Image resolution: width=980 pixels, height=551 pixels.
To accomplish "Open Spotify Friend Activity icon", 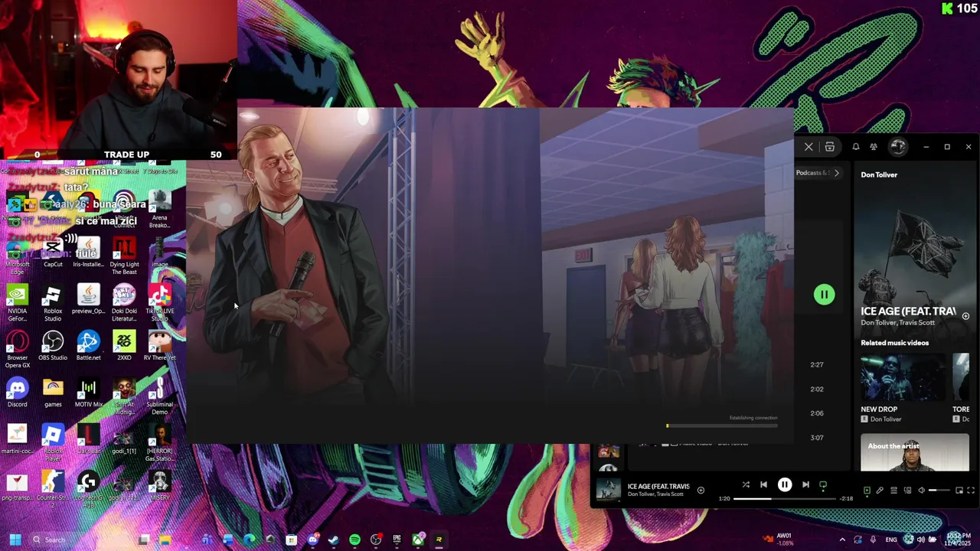I will click(874, 147).
